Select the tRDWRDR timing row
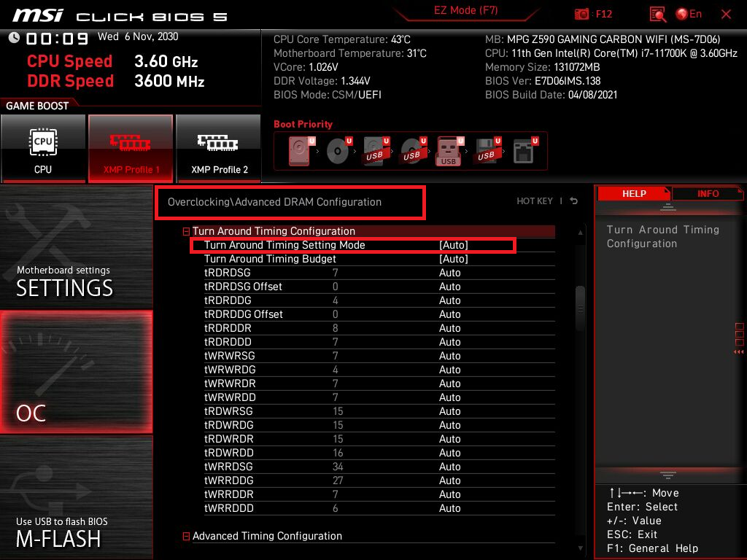 click(x=379, y=438)
